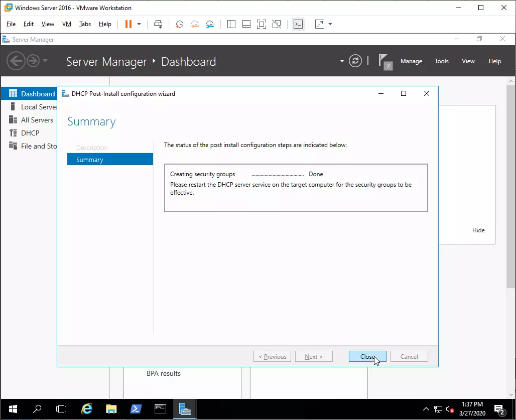Show the console view
Screen dimensions: 516x420
(298, 24)
